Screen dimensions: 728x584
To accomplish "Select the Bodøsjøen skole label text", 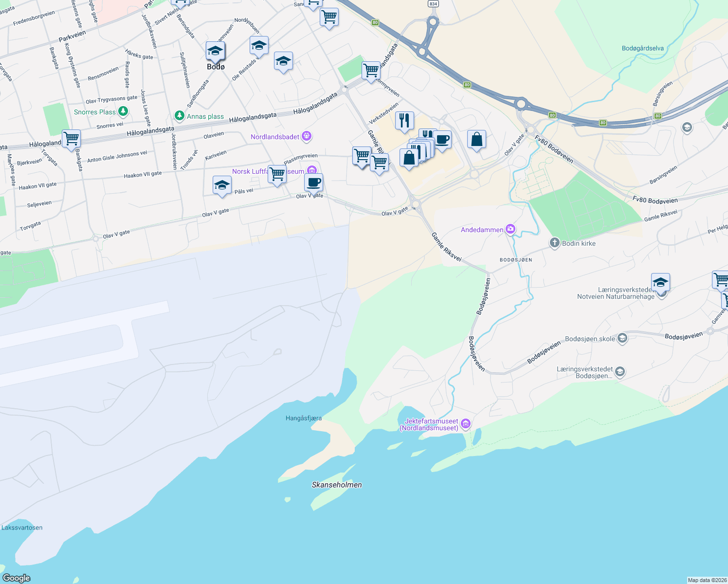I will [590, 339].
